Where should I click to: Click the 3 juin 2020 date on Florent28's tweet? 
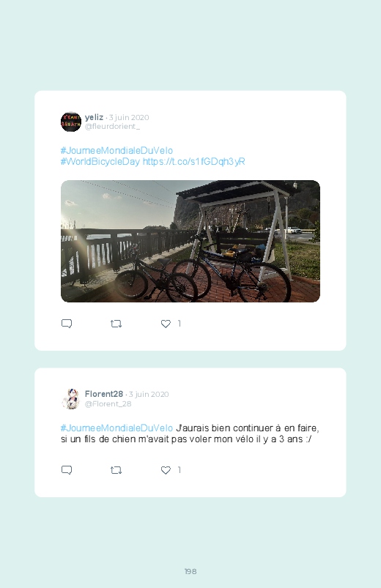point(149,395)
